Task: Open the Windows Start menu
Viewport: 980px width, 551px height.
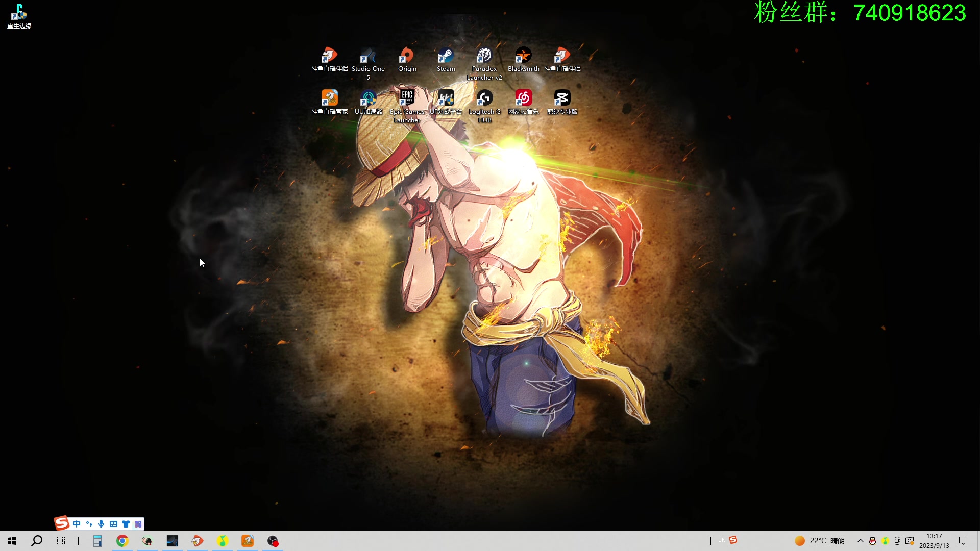Action: [x=12, y=541]
